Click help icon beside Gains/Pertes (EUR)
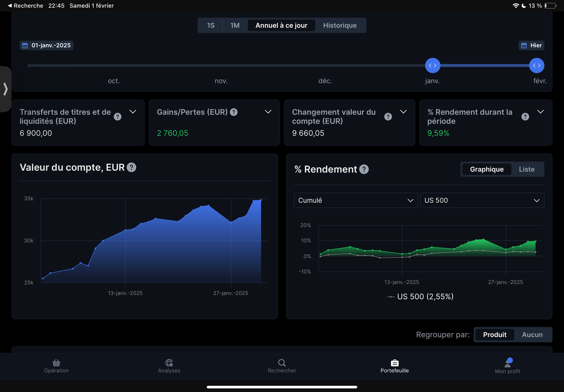564x392 pixels. (234, 112)
